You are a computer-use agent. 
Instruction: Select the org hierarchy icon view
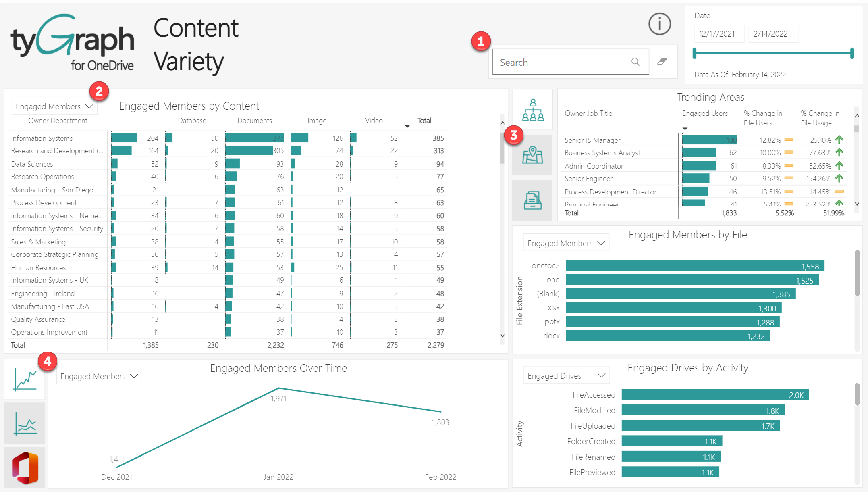532,110
